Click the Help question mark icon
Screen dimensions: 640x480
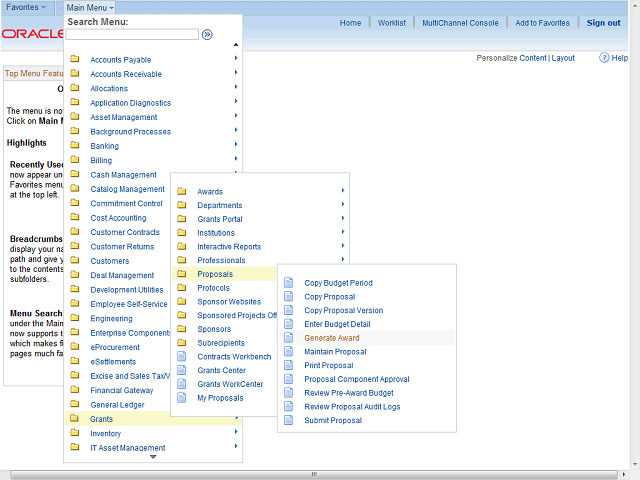[604, 58]
